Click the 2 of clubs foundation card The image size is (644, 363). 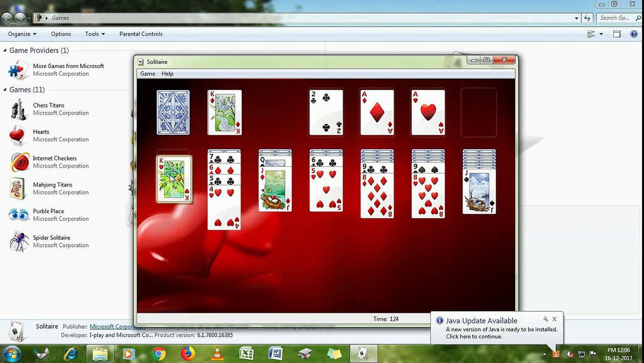327,112
